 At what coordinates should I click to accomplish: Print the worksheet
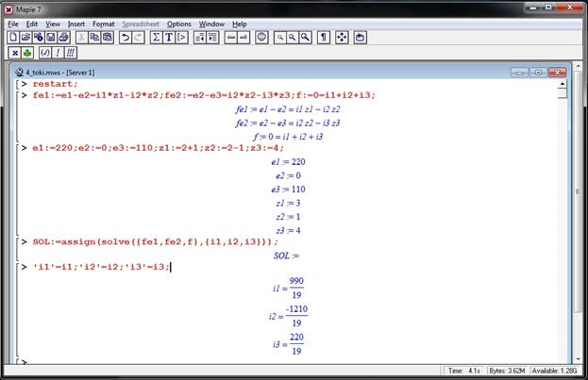tap(63, 38)
